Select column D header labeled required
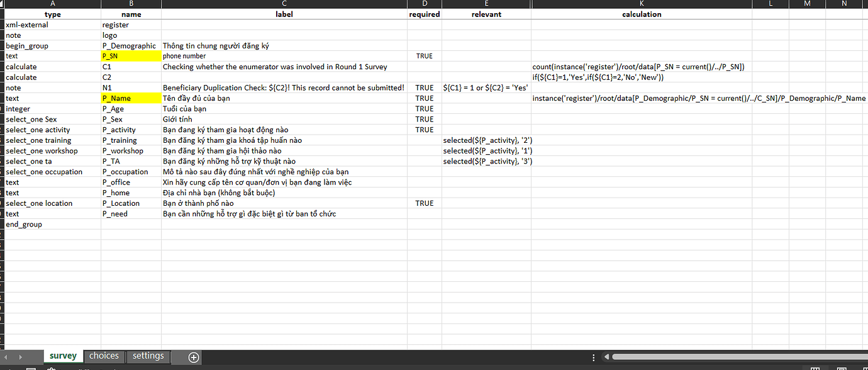This screenshot has height=370, width=868. (425, 4)
